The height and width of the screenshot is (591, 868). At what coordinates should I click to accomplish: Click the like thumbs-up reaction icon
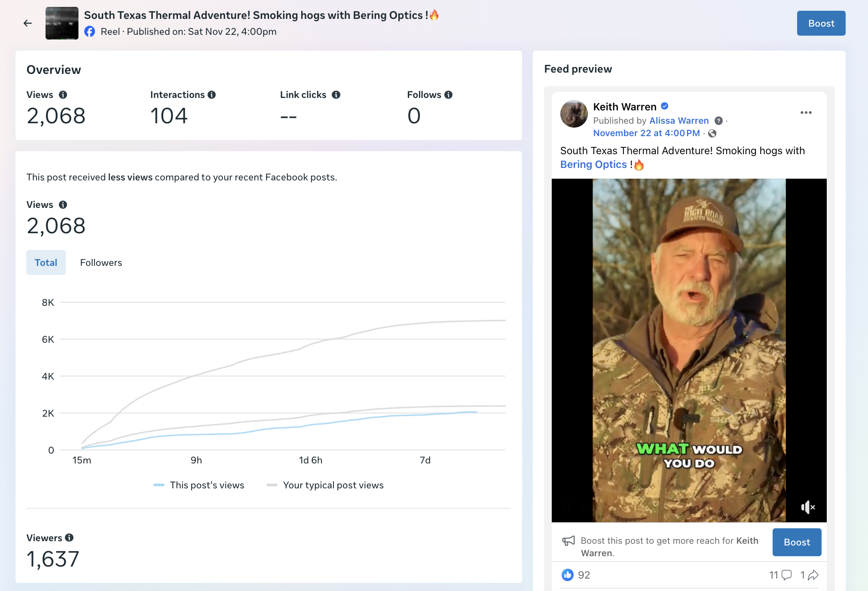click(567, 575)
